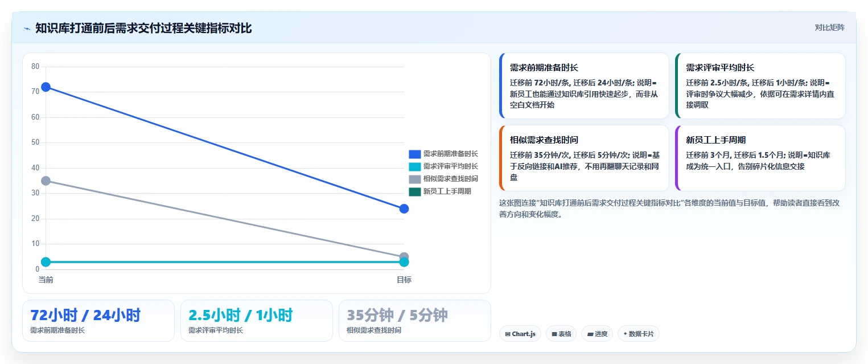Click the lightning icon beside the title
The width and height of the screenshot is (868, 364).
pyautogui.click(x=27, y=28)
